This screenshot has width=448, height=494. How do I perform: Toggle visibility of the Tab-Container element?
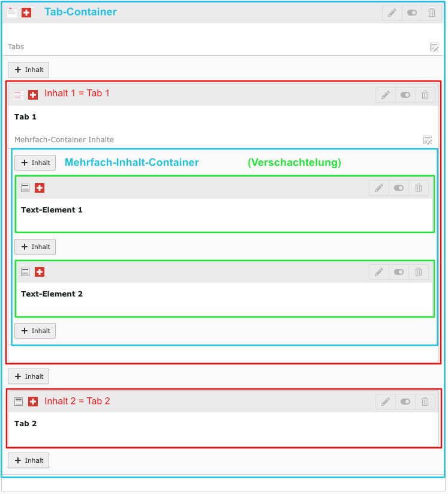click(412, 13)
